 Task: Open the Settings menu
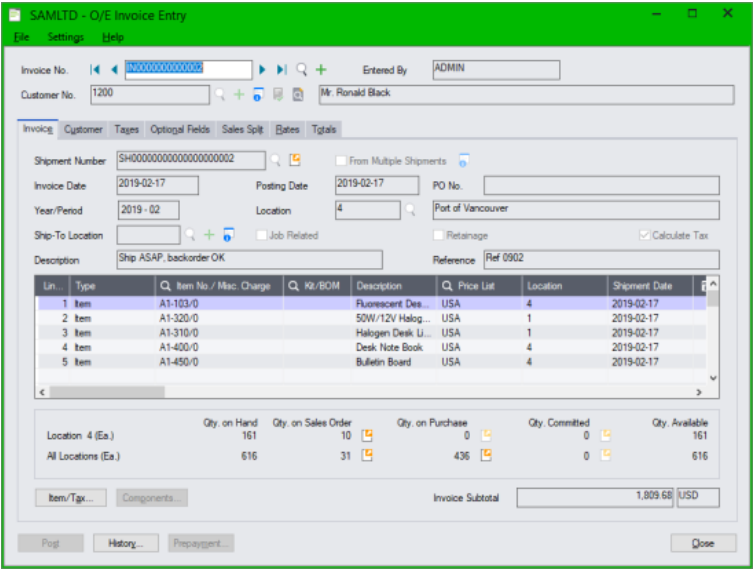pos(66,37)
